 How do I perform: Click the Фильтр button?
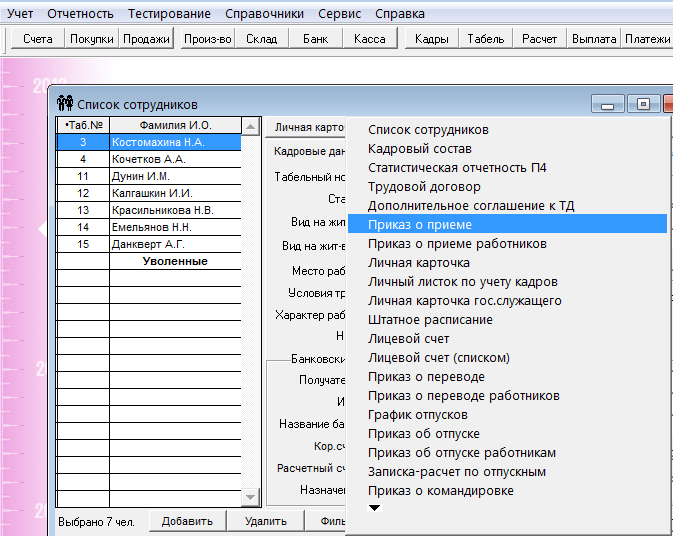coord(326,521)
